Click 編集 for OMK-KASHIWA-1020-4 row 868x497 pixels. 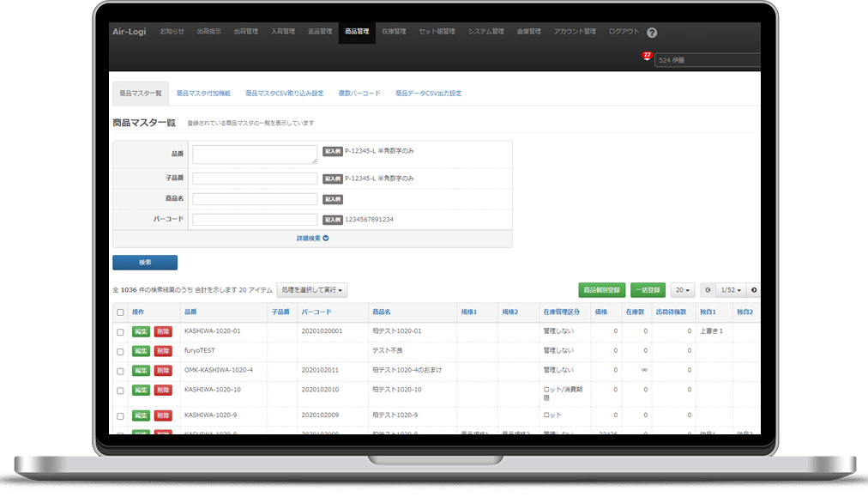coord(141,370)
